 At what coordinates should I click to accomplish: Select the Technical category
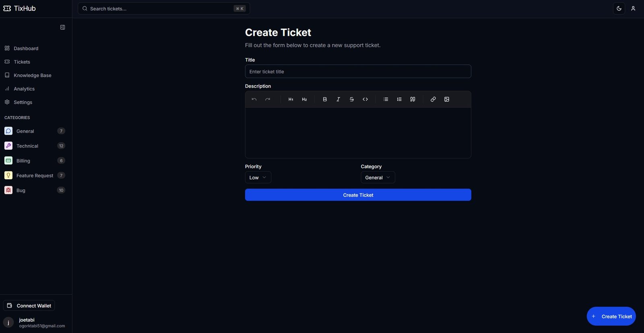[x=35, y=146]
